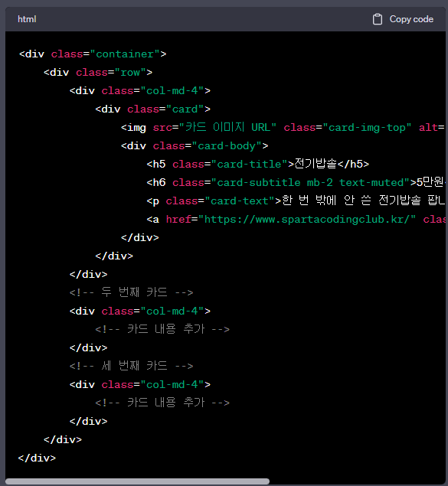The height and width of the screenshot is (486, 448).
Task: Click the div class="card-body" line
Action: pos(195,145)
